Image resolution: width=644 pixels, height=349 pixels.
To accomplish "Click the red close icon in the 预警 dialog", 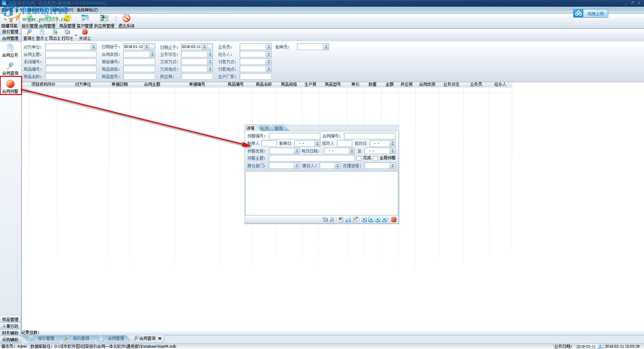I will click(x=394, y=219).
